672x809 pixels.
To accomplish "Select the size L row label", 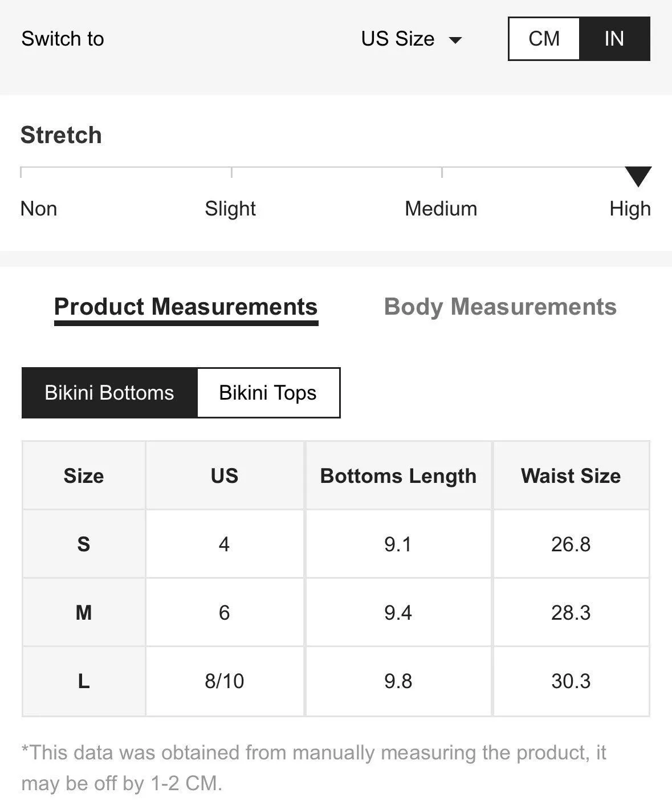I will (84, 681).
